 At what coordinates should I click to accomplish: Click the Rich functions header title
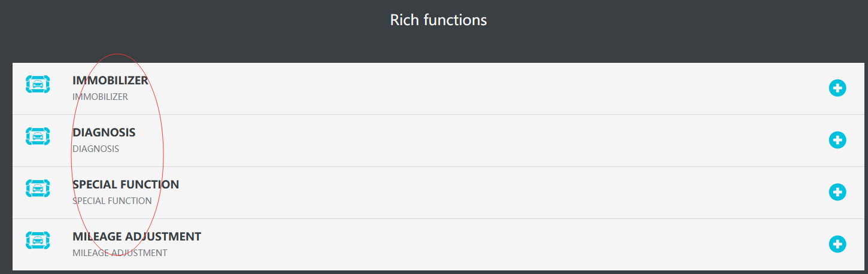pyautogui.click(x=438, y=20)
